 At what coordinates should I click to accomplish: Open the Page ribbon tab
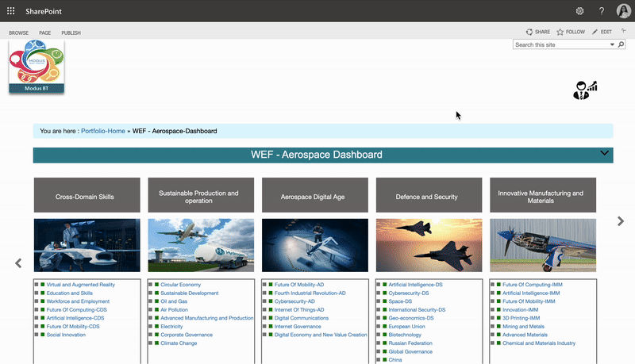click(45, 33)
